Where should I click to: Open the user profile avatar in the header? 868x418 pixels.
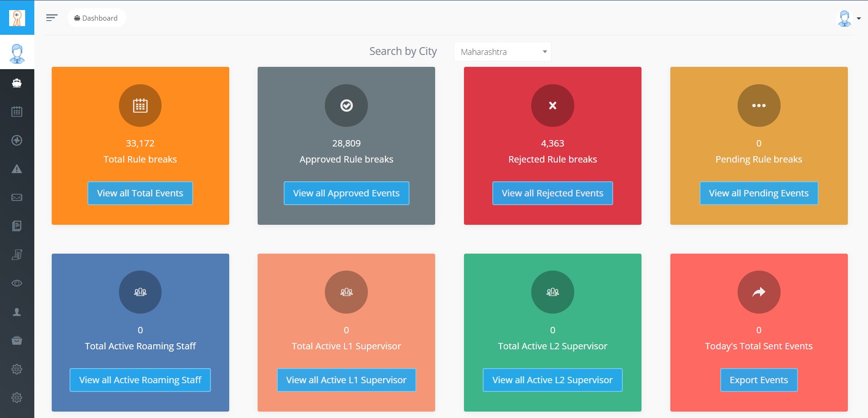point(844,18)
